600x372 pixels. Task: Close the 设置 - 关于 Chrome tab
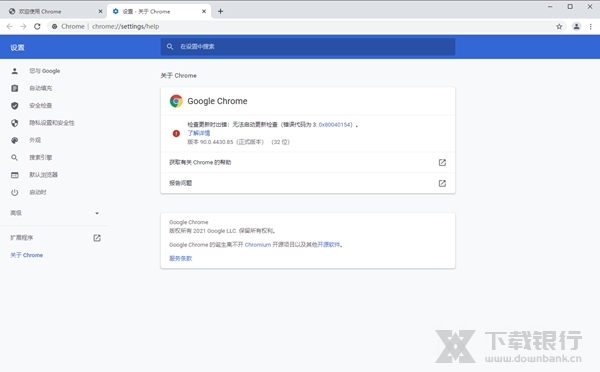tap(204, 11)
